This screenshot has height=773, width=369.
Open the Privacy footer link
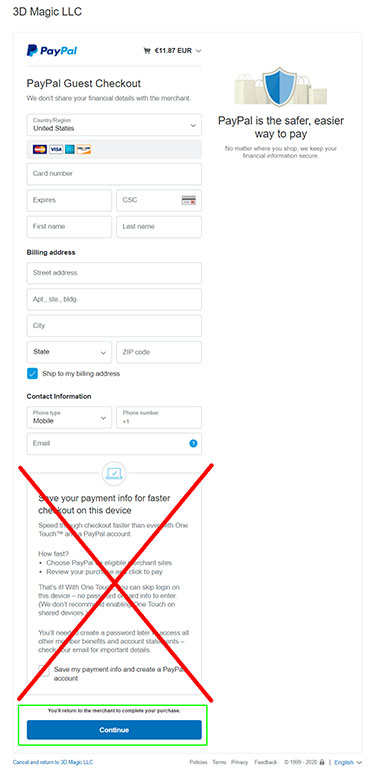coord(239,762)
